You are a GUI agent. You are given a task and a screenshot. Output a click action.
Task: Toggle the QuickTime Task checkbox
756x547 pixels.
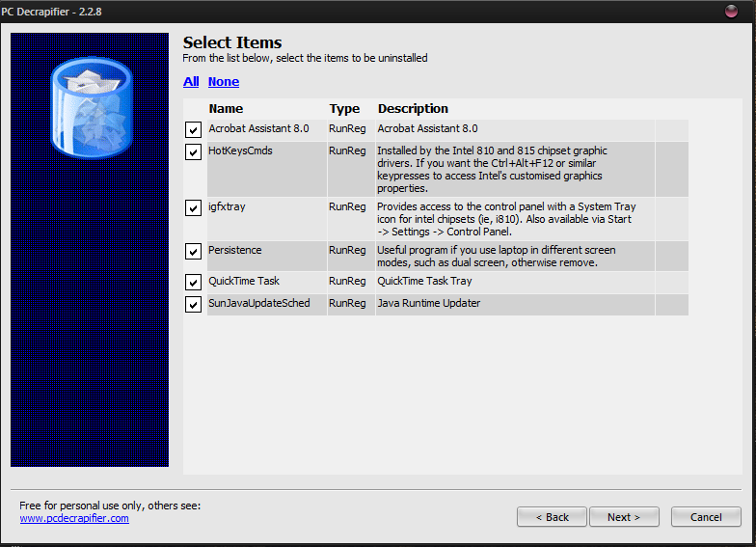[x=193, y=282]
